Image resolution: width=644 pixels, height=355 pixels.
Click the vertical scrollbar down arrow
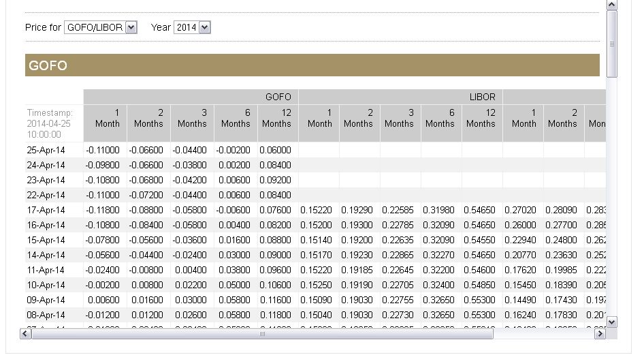[611, 322]
